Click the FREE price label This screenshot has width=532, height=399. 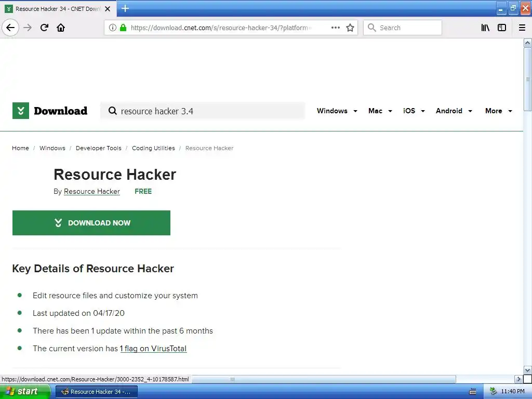[143, 191]
